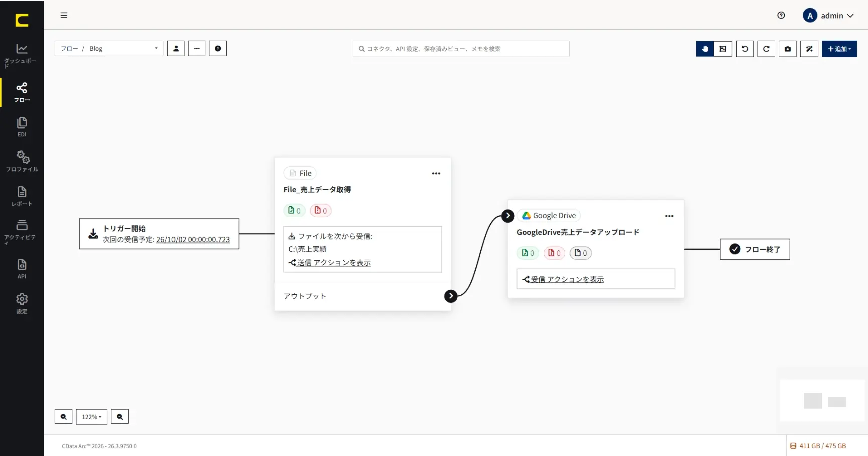Open the three-dot menu beside the flow selector

(x=197, y=49)
